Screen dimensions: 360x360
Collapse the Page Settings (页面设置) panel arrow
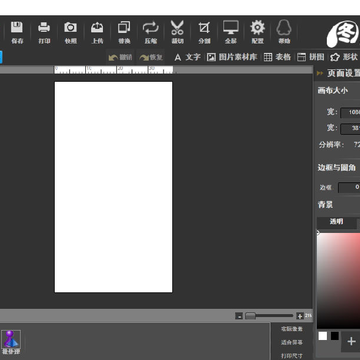(x=320, y=73)
